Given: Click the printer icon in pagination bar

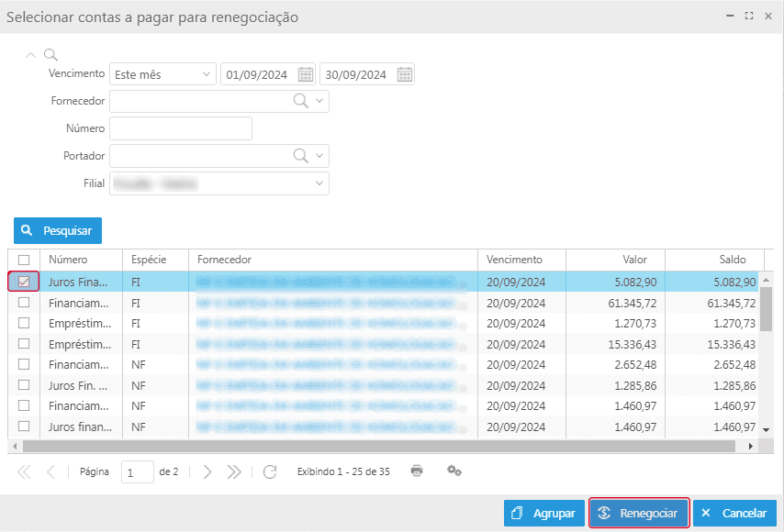Looking at the screenshot, I should click(417, 471).
